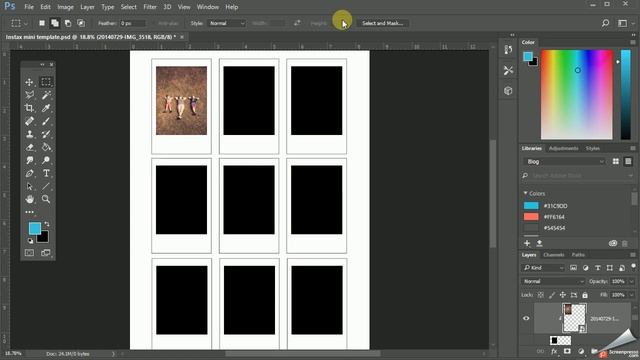This screenshot has height=360, width=640.
Task: Select the Crop tool
Action: (29, 108)
